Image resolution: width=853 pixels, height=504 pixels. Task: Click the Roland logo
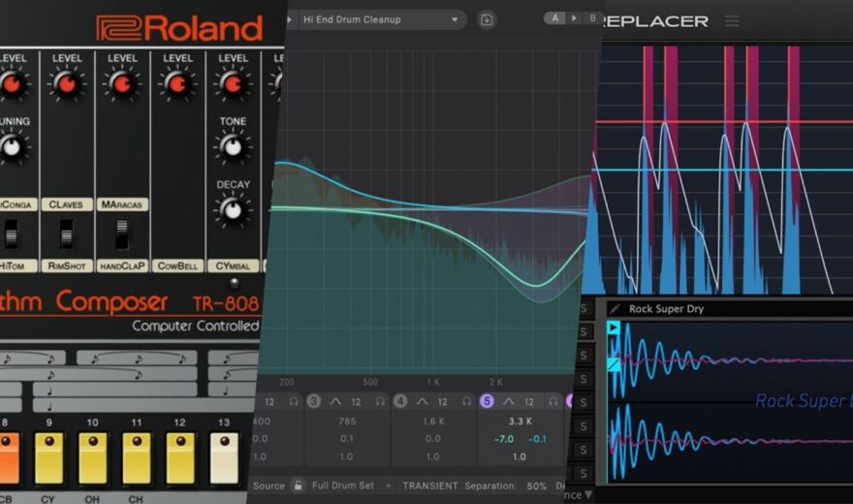tap(179, 28)
